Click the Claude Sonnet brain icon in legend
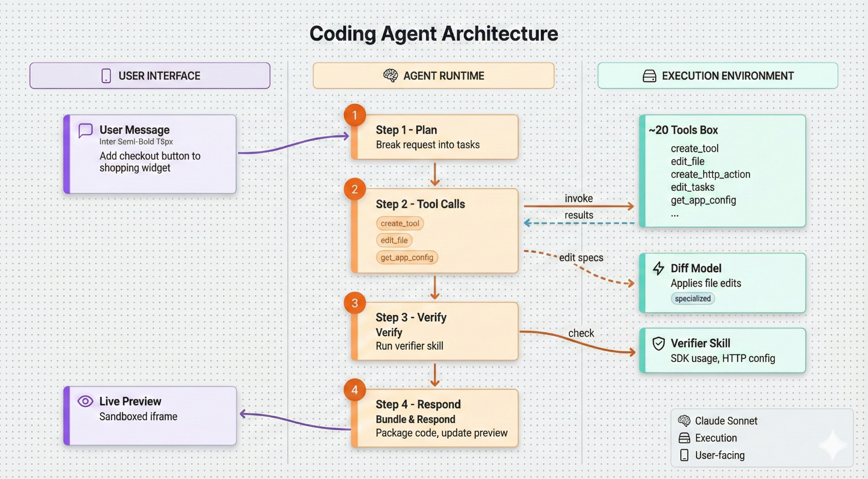The height and width of the screenshot is (479, 868). (684, 421)
